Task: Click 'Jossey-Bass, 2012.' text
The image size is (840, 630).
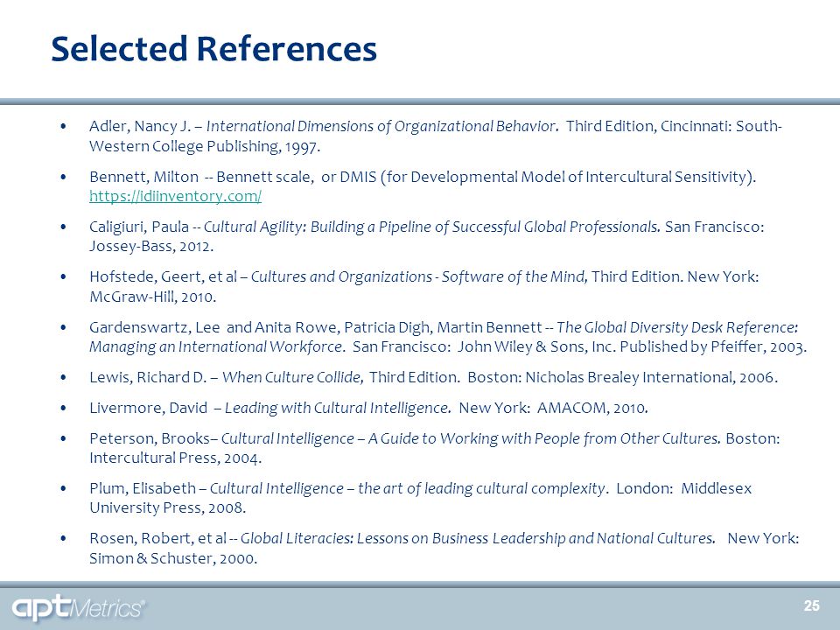Action: point(151,247)
